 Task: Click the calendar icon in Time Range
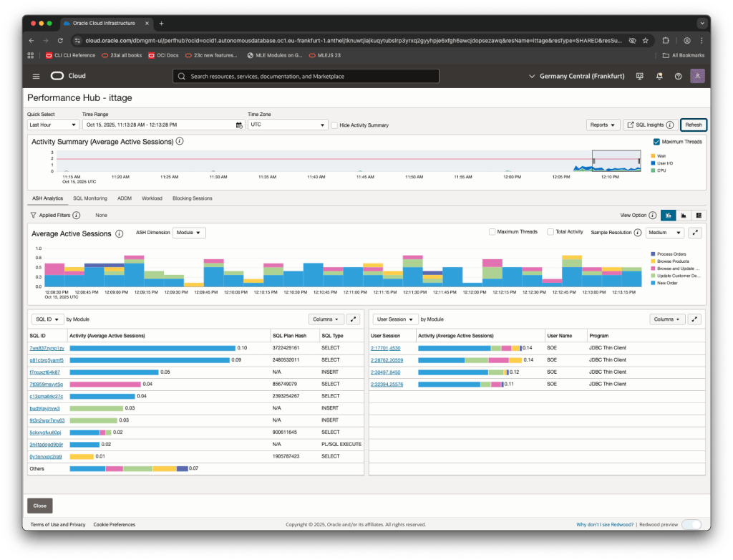[x=239, y=125]
